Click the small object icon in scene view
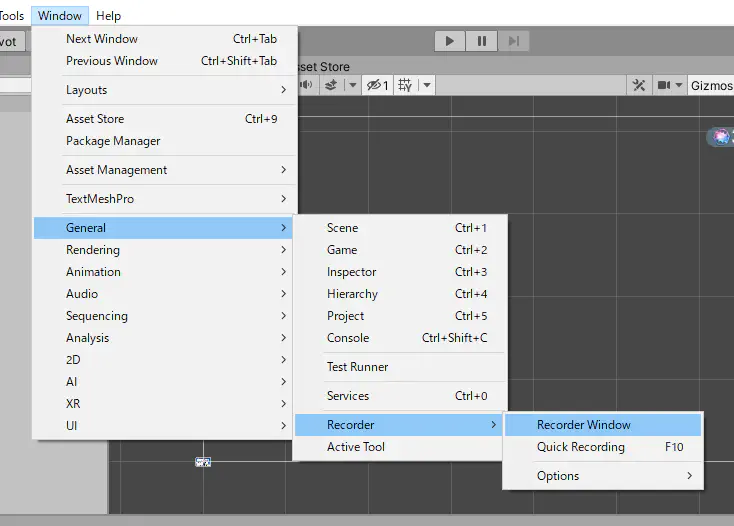 click(x=203, y=462)
